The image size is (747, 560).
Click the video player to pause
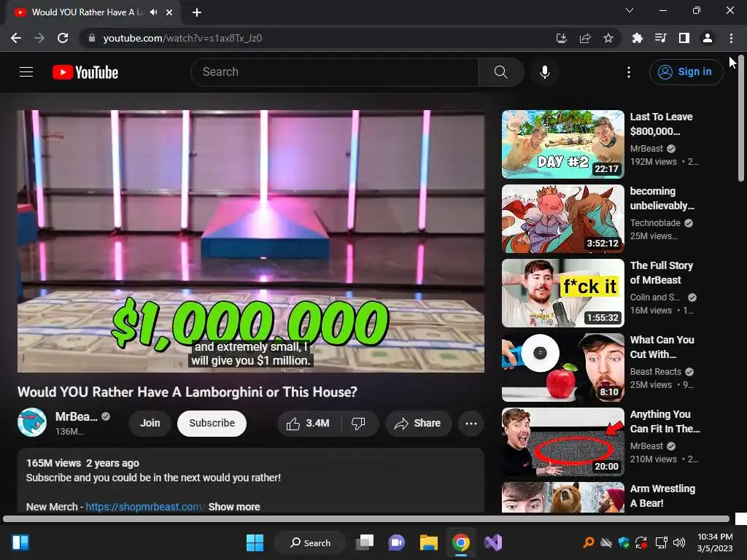click(251, 241)
